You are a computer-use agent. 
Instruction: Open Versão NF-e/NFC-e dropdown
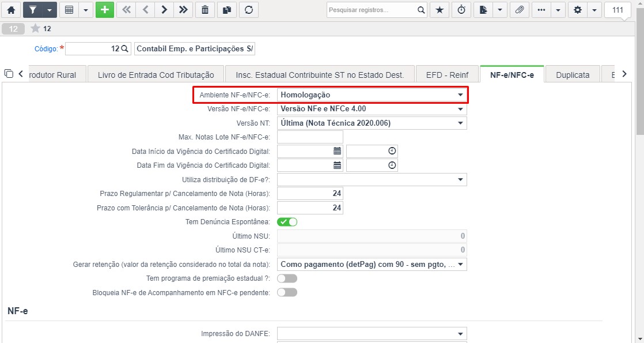point(372,109)
